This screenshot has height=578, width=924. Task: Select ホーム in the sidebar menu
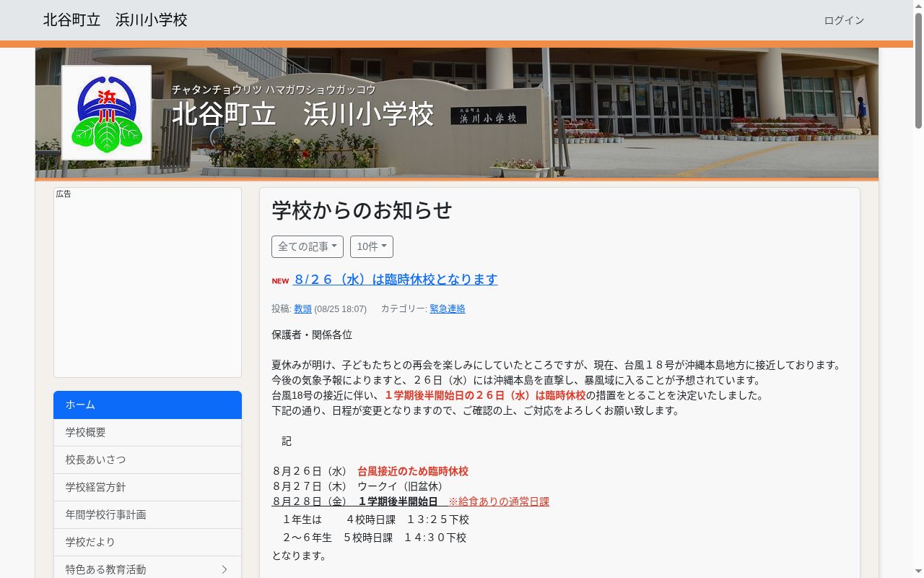click(x=147, y=405)
